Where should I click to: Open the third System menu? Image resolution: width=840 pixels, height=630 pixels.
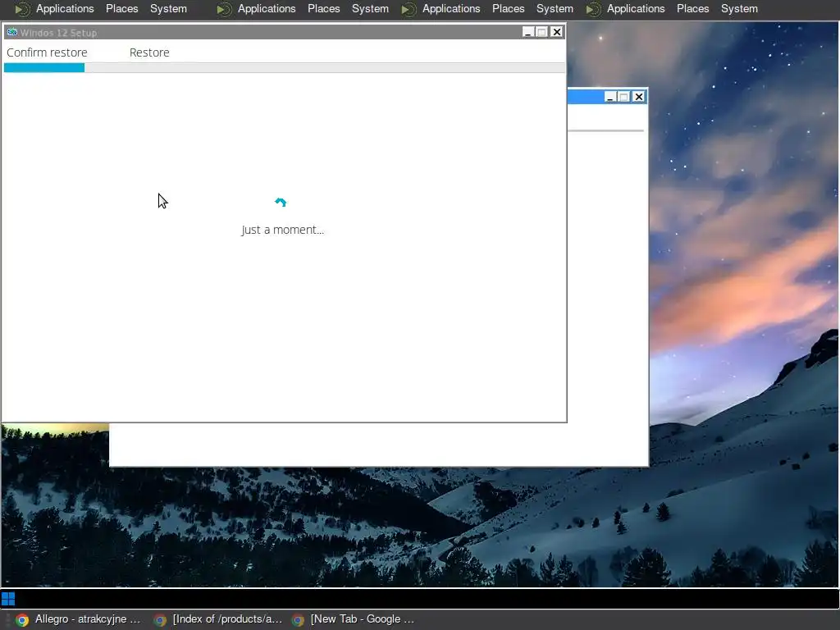555,8
